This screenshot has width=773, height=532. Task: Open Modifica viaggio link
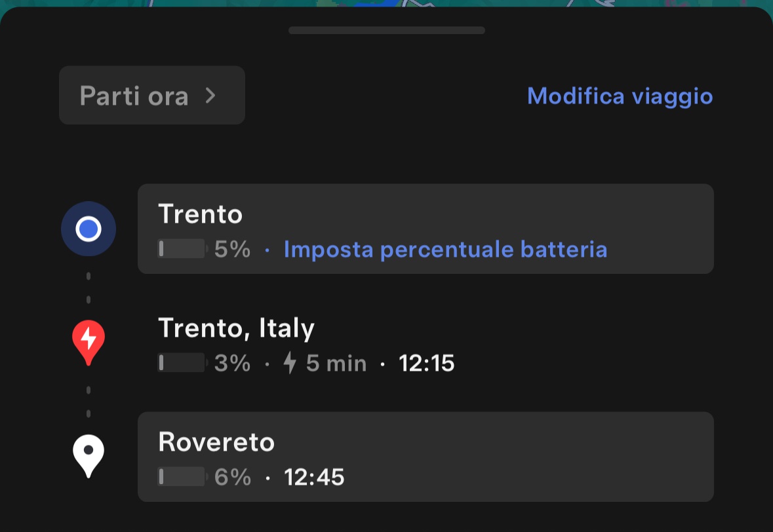(x=620, y=96)
